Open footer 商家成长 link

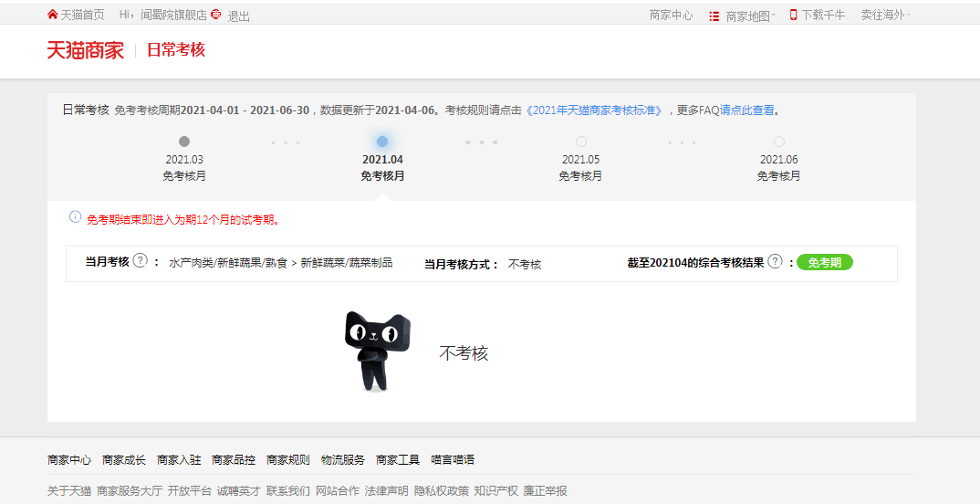(x=124, y=460)
